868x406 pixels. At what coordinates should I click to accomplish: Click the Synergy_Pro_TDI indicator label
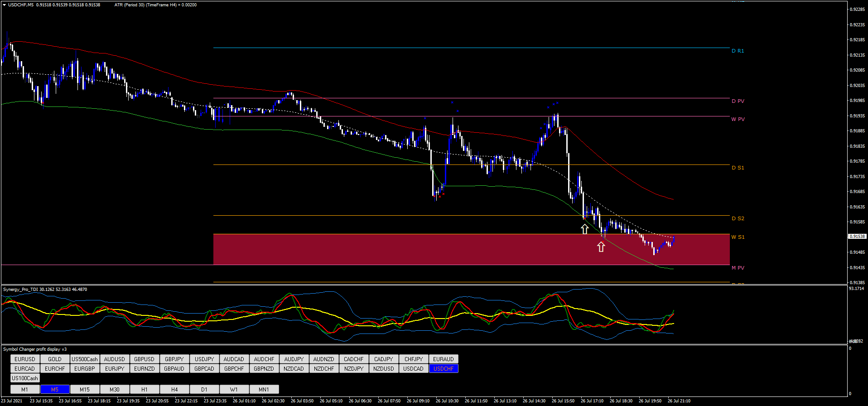[x=23, y=289]
